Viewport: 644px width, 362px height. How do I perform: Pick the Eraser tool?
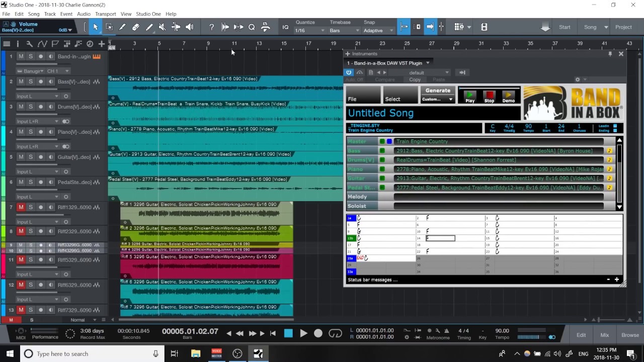coord(136,27)
